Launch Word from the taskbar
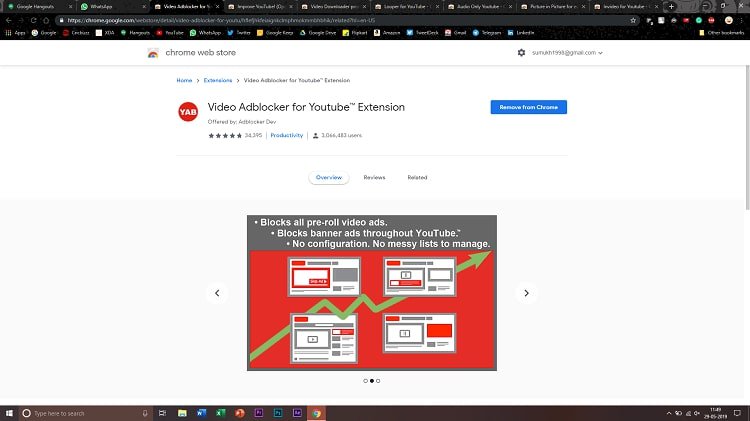 pyautogui.click(x=201, y=413)
